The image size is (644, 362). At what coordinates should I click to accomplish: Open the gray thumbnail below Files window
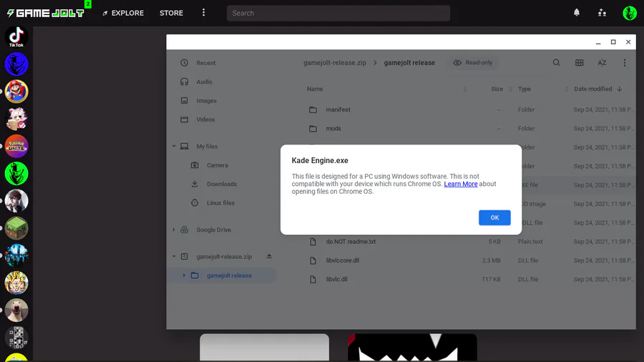pyautogui.click(x=264, y=347)
